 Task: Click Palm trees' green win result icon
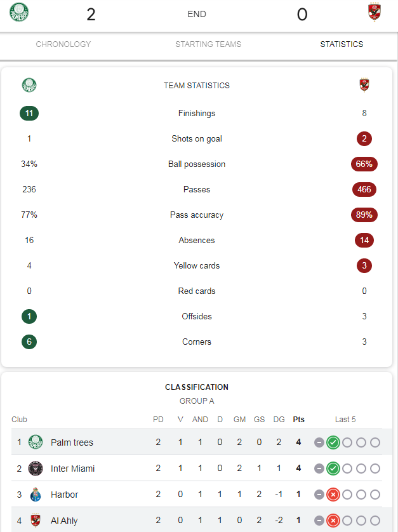[x=333, y=442]
